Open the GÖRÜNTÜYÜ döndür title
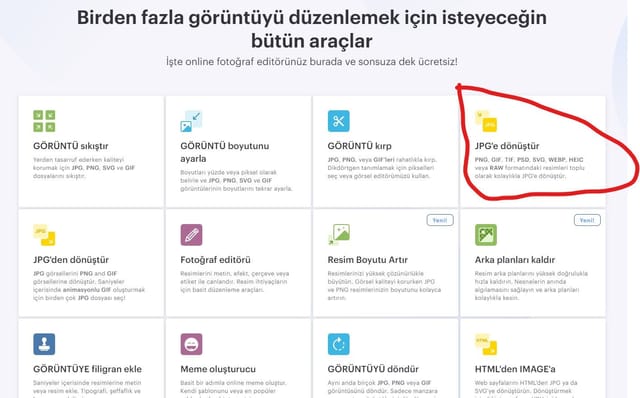This screenshot has height=398, width=640. click(x=373, y=369)
